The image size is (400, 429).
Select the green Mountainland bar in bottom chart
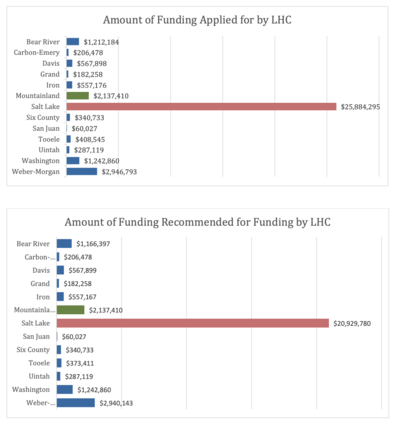[71, 310]
